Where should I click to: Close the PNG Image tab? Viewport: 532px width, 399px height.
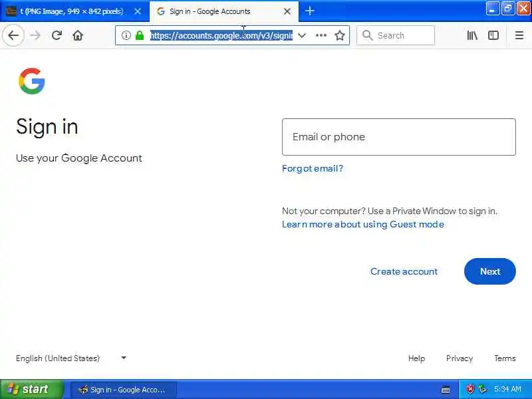click(x=138, y=11)
